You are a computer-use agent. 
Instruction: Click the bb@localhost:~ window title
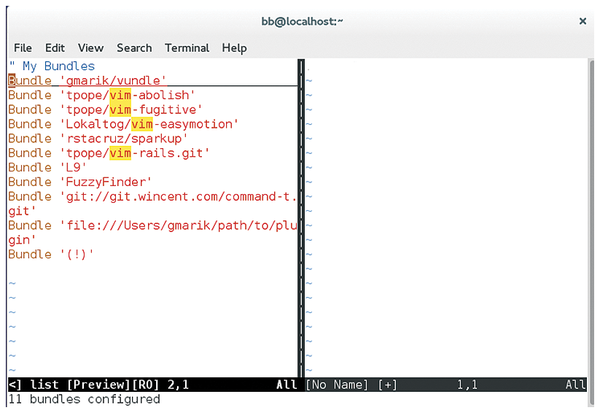[x=302, y=21]
